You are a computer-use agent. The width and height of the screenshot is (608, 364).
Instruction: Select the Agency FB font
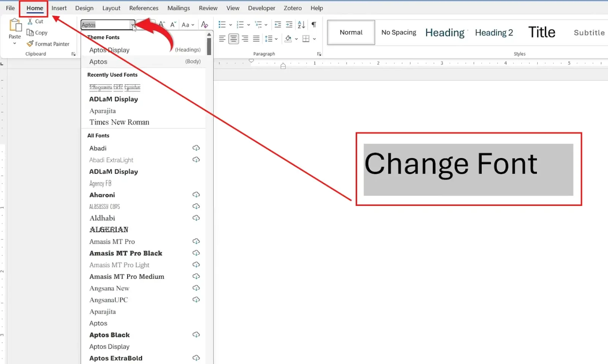tap(144, 183)
